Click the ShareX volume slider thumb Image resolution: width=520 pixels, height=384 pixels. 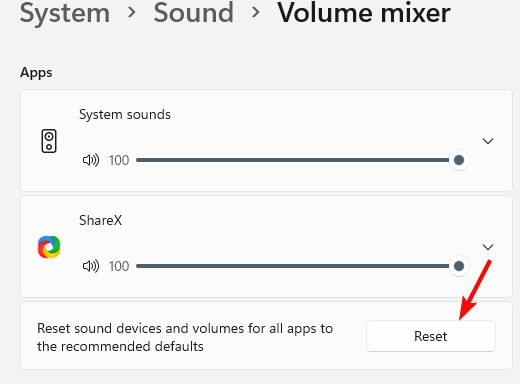click(459, 266)
